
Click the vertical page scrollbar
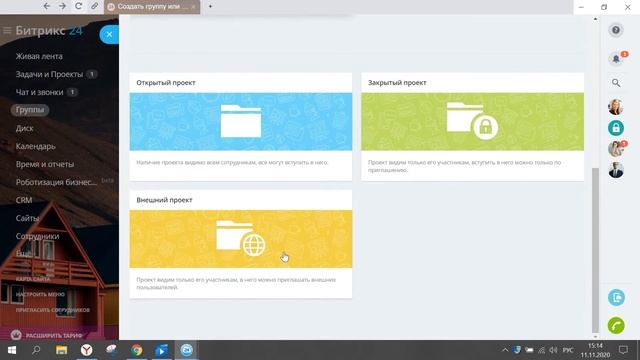coord(595,250)
